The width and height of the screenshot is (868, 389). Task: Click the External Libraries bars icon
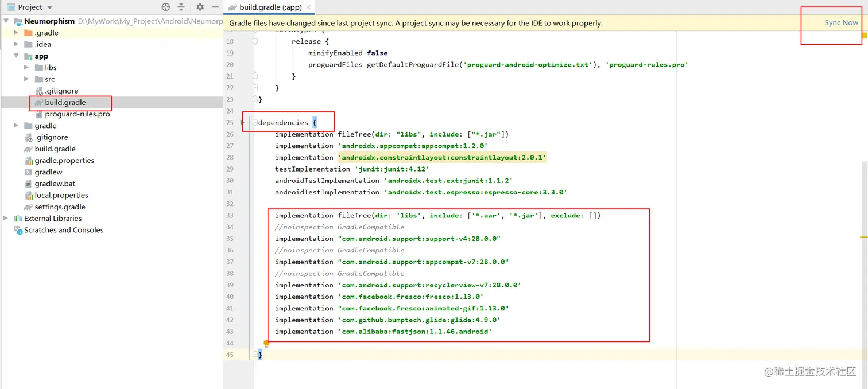18,219
